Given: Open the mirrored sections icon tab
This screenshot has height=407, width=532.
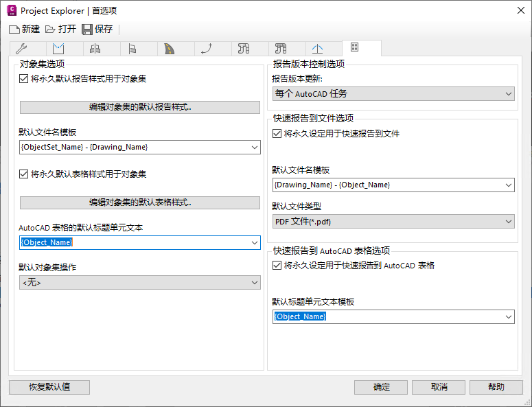Looking at the screenshot, I should pos(102,49).
